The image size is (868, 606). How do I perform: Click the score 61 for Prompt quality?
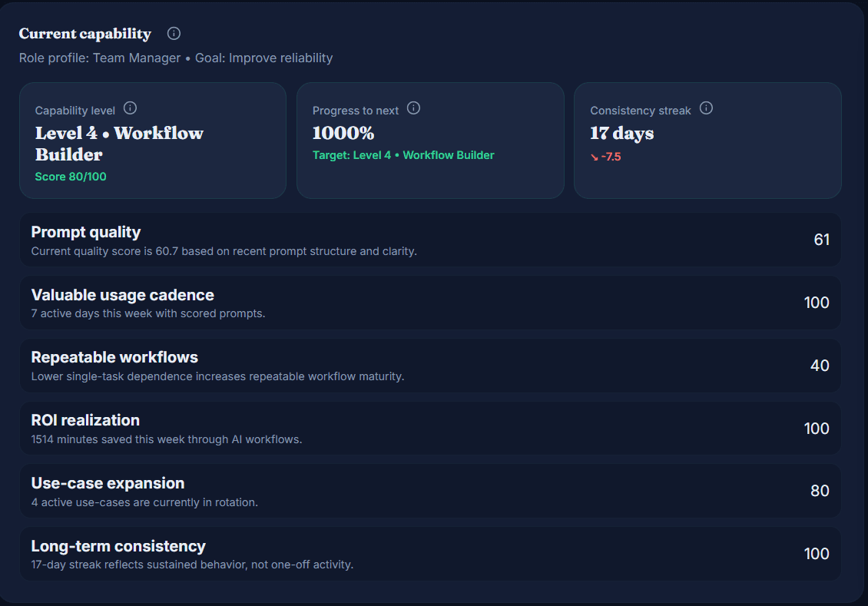click(x=822, y=240)
